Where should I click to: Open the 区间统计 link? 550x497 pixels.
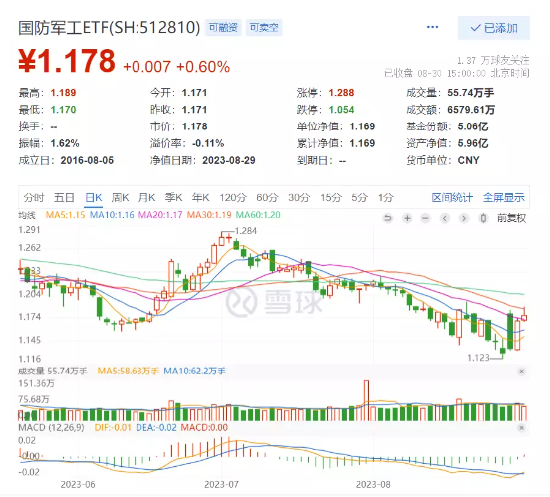coord(452,197)
